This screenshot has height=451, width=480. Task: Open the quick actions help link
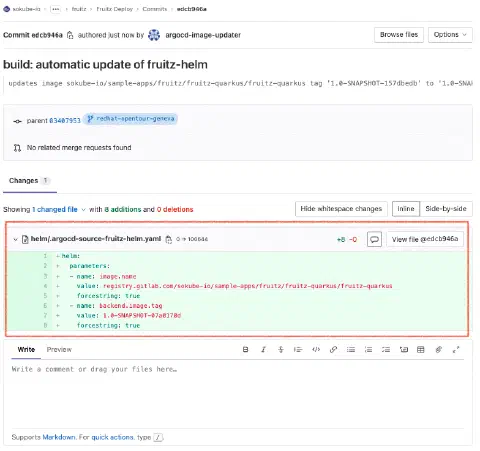tap(113, 437)
